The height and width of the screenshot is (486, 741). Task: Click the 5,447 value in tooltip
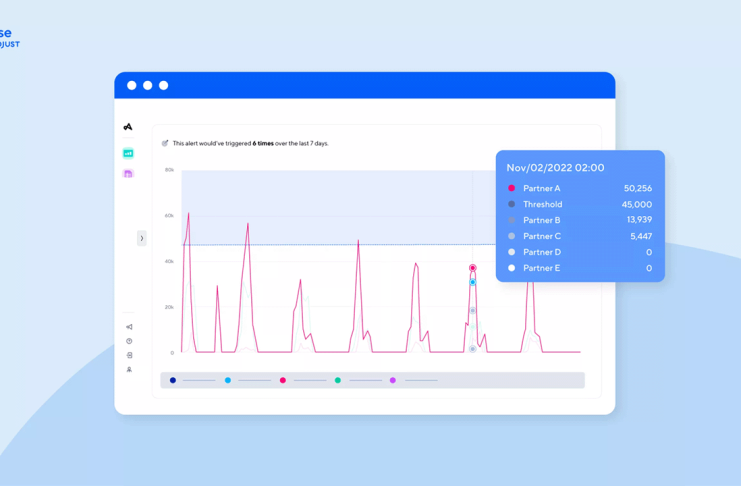tap(641, 236)
